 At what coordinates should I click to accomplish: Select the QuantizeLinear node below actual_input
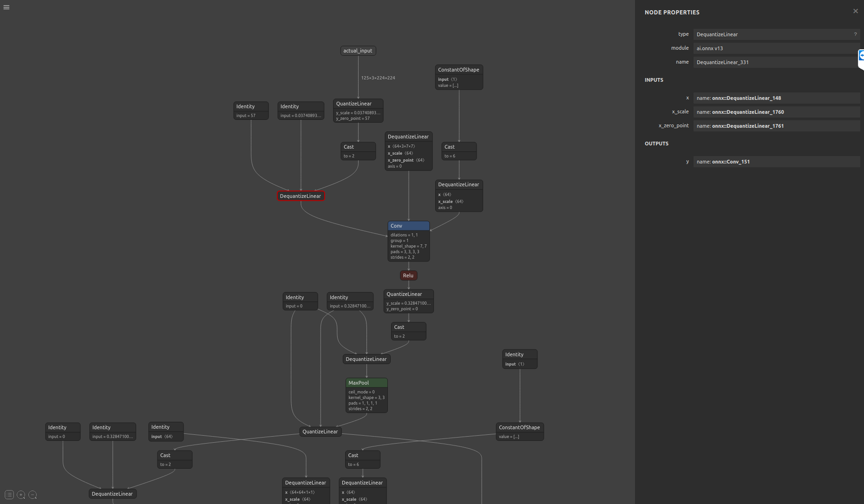358,104
